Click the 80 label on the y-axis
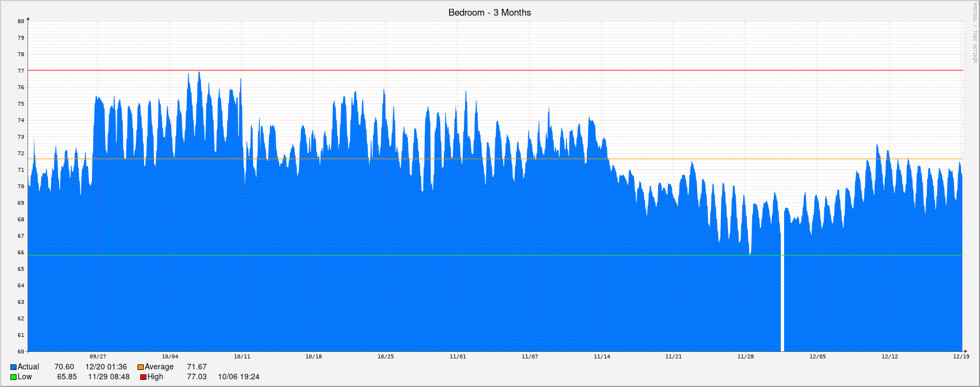980x387 pixels. (21, 21)
